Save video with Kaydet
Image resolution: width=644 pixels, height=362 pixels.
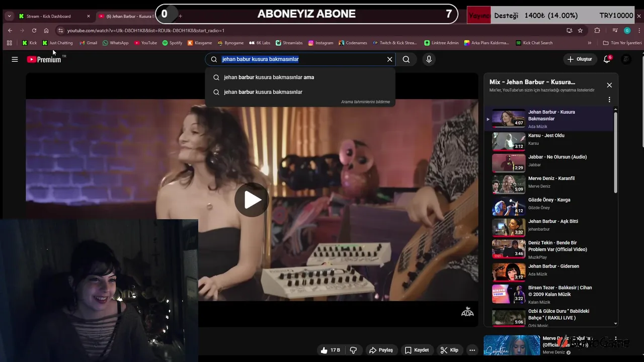[417, 350]
